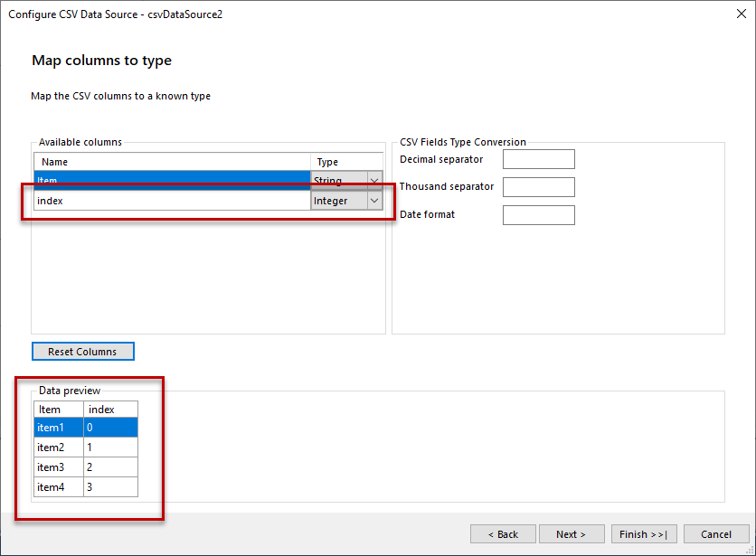Image resolution: width=756 pixels, height=556 pixels.
Task: Select the index column name cell
Action: [x=172, y=201]
